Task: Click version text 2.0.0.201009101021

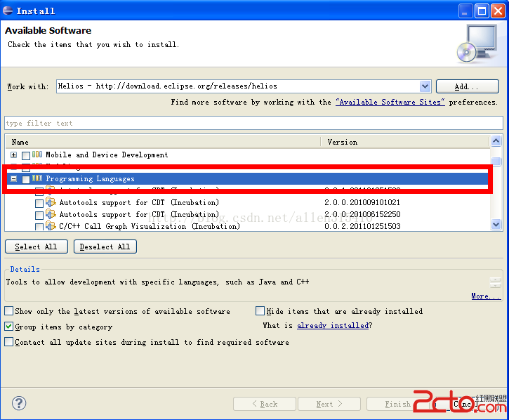Action: tap(362, 202)
